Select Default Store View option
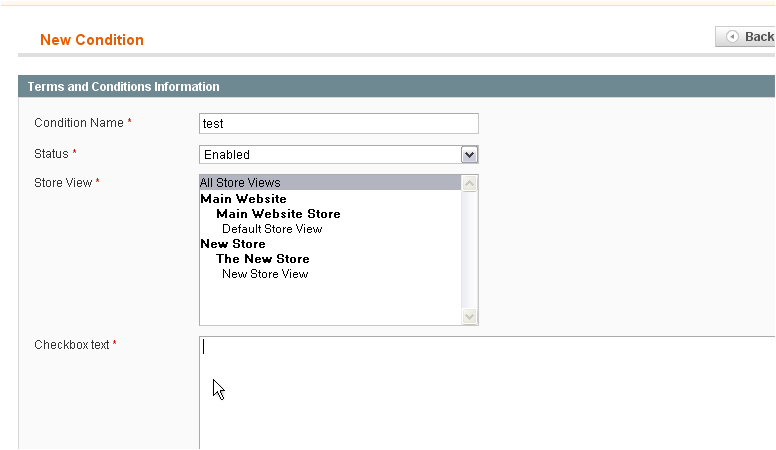776x450 pixels. (x=272, y=229)
